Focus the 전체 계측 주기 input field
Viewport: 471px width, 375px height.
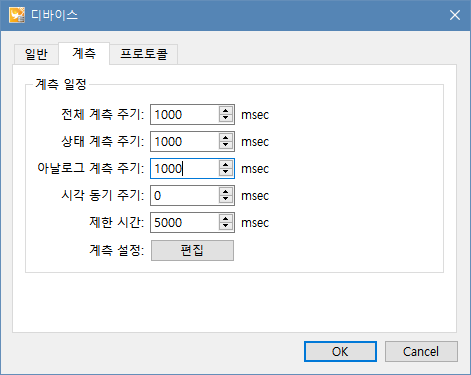click(x=185, y=115)
